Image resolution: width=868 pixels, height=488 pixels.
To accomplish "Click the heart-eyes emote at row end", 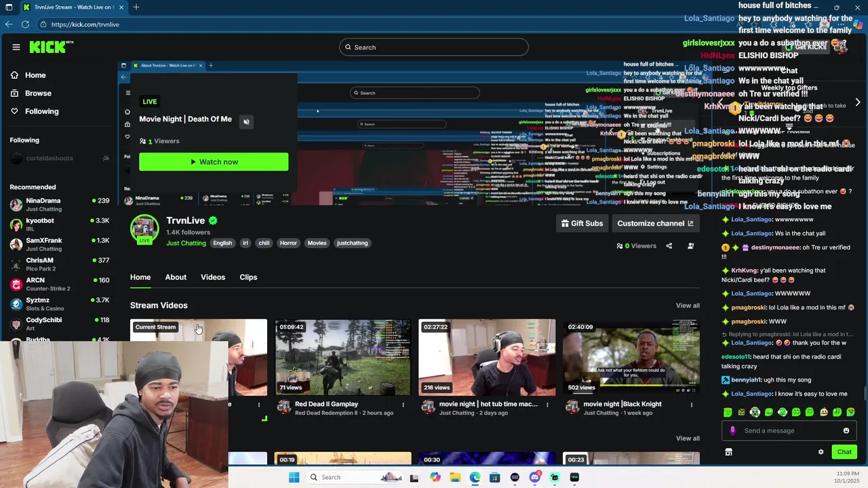I will [851, 412].
